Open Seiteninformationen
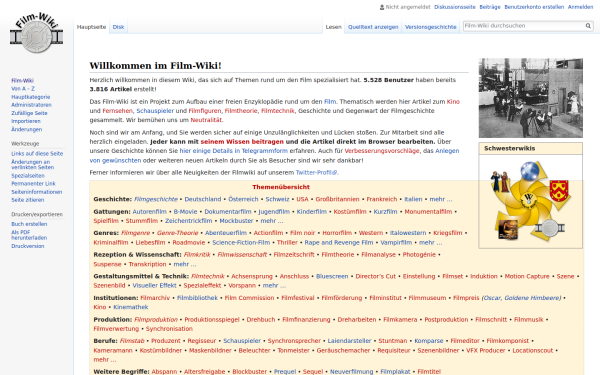Image resolution: width=600 pixels, height=375 pixels. 37,192
